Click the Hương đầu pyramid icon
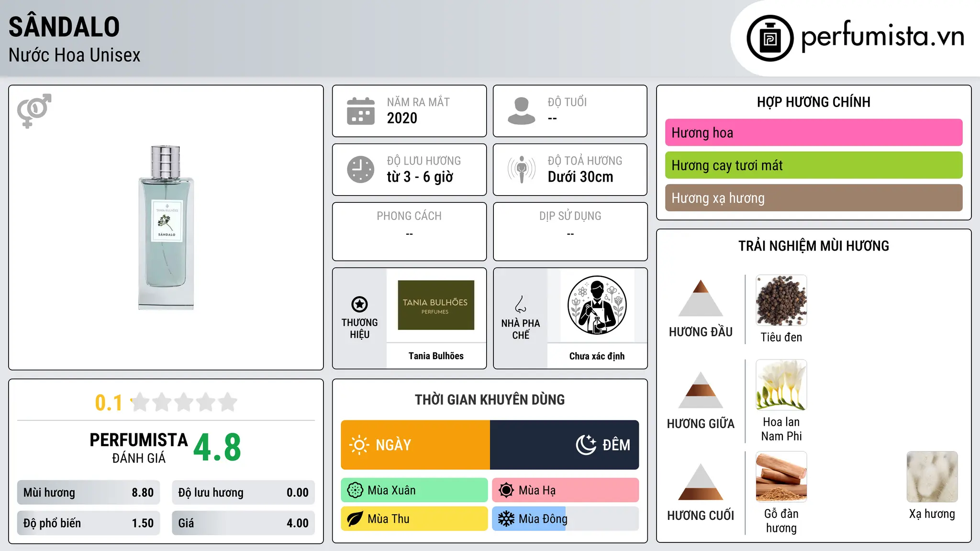980x551 pixels. tap(701, 298)
